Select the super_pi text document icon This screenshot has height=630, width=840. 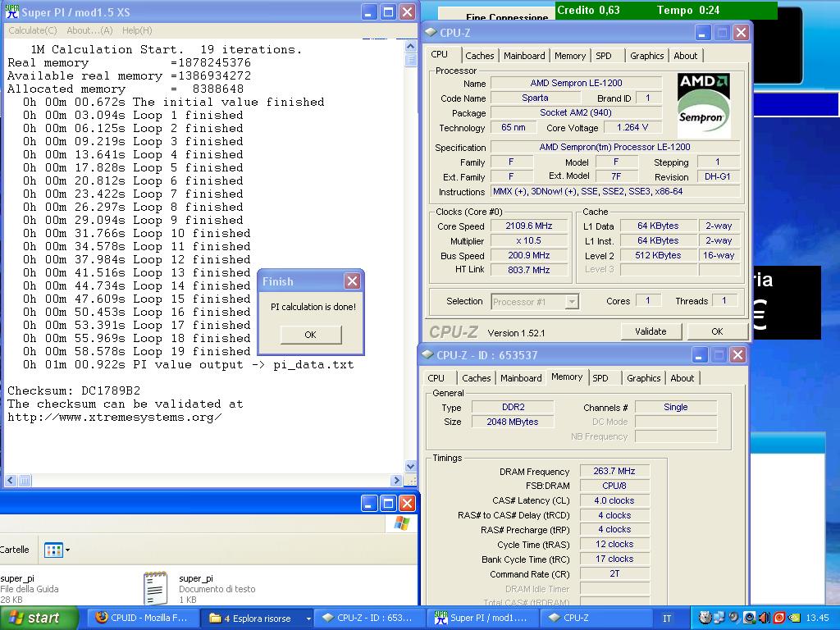coord(155,588)
